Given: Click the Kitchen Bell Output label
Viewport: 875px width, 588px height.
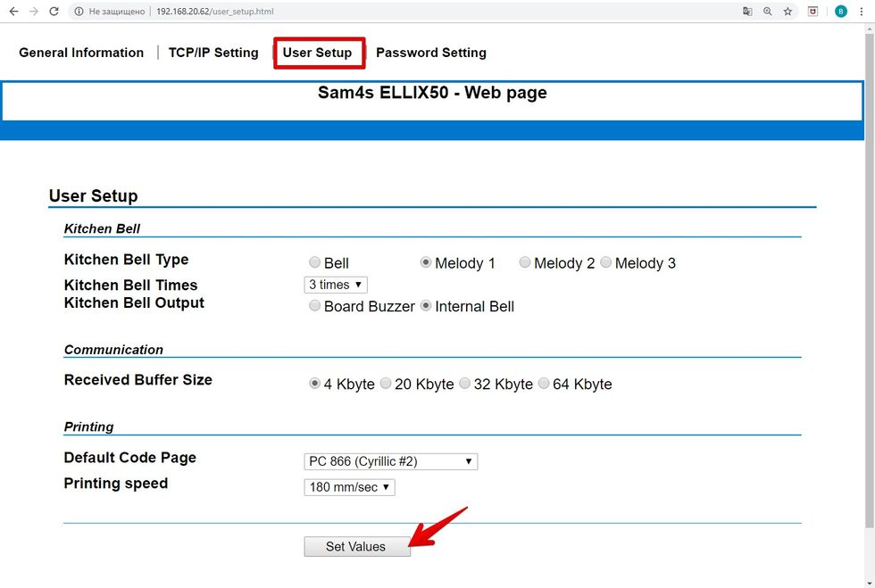Looking at the screenshot, I should point(135,303).
